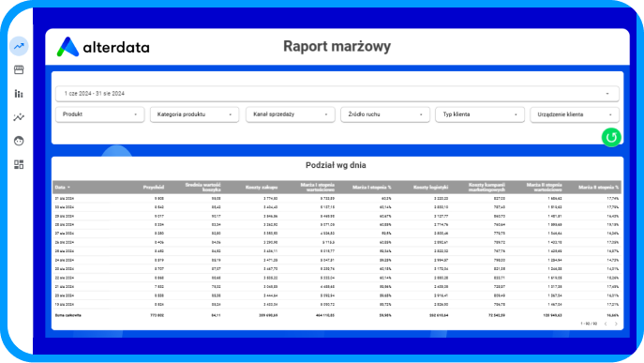Select the 28 sie 2024 row date
644x363 pixels.
tap(65, 225)
